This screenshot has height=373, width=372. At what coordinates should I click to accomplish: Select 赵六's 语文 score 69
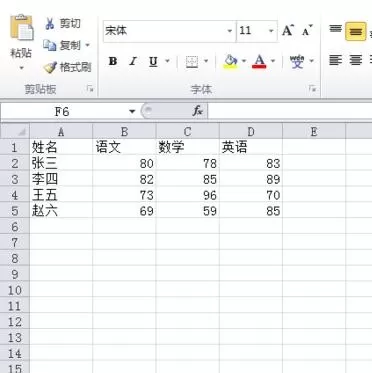[x=124, y=211]
